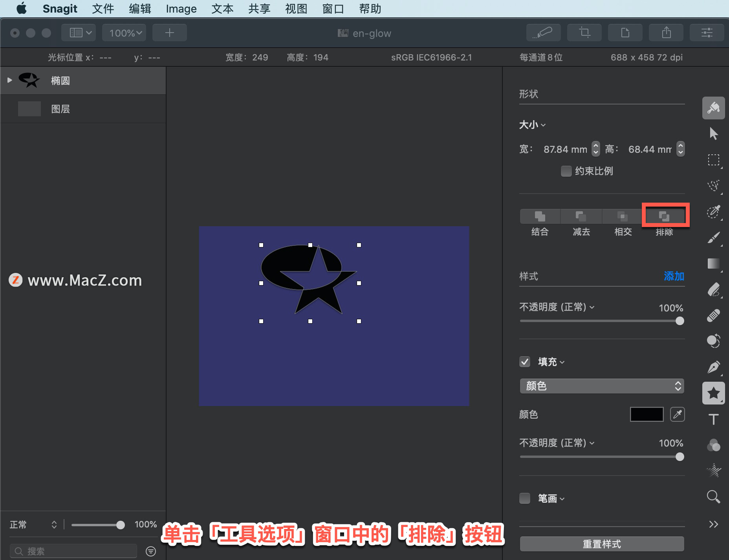Select the Gradient fill tool
Image resolution: width=729 pixels, height=560 pixels.
713,264
